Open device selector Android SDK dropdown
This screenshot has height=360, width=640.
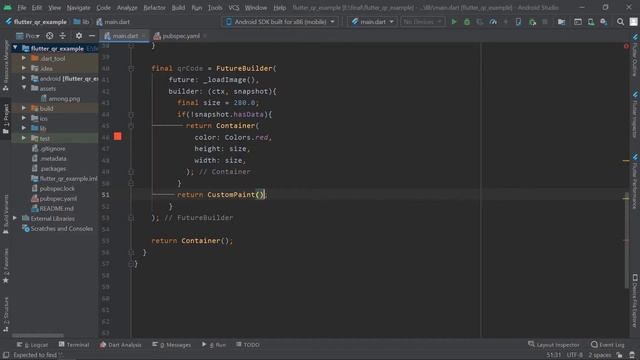[x=280, y=22]
